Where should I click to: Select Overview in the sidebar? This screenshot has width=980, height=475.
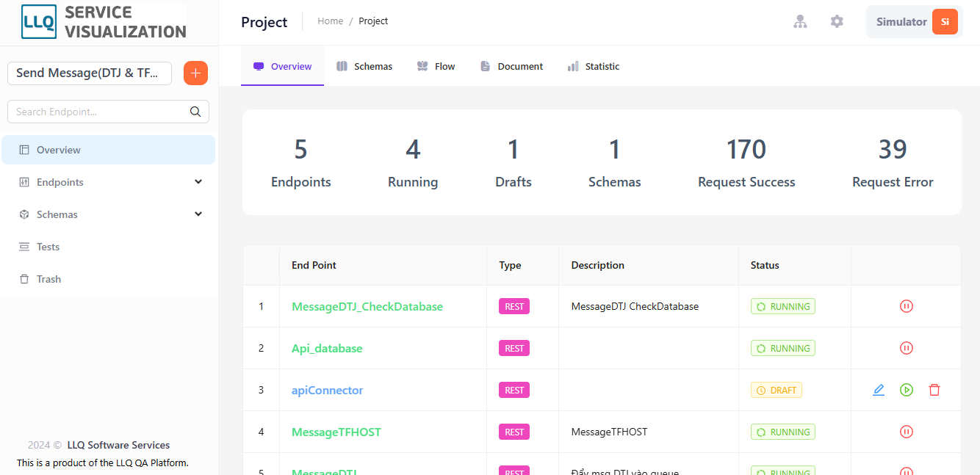108,150
